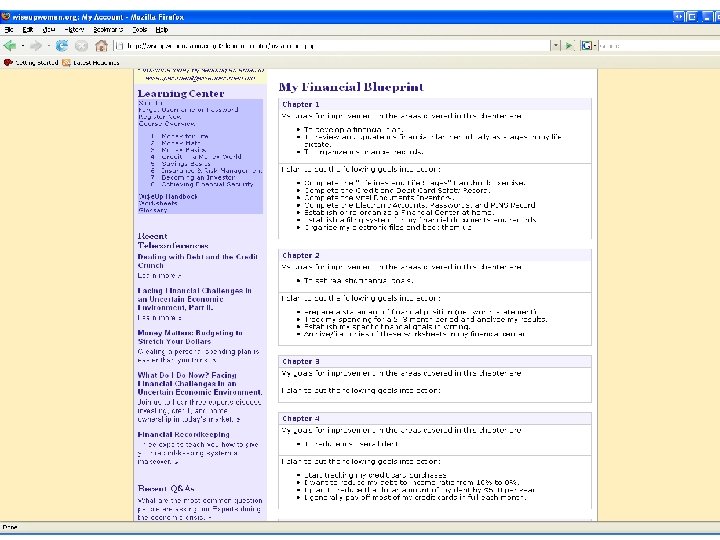Viewport: 720px width, 540px height.
Task: Click the Firefox logo in the title bar
Action: [x=6, y=17]
